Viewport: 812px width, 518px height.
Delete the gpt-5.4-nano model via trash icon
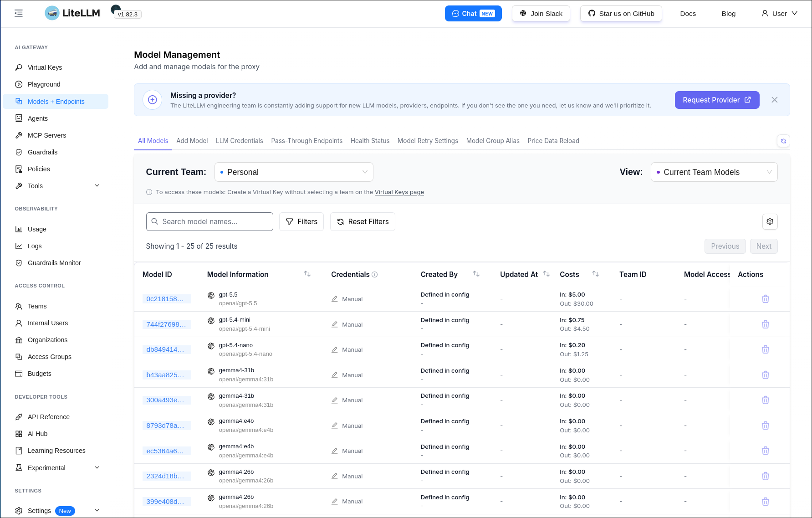tap(765, 349)
